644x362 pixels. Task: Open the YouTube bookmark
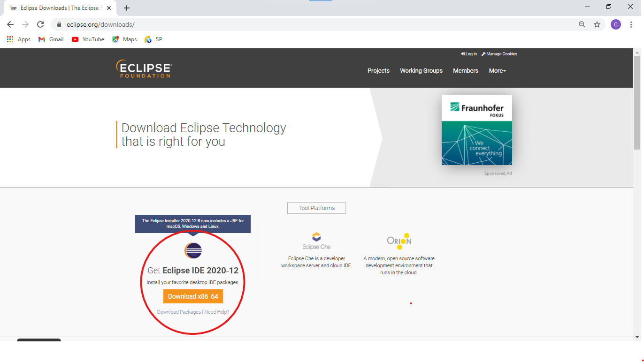[x=88, y=39]
